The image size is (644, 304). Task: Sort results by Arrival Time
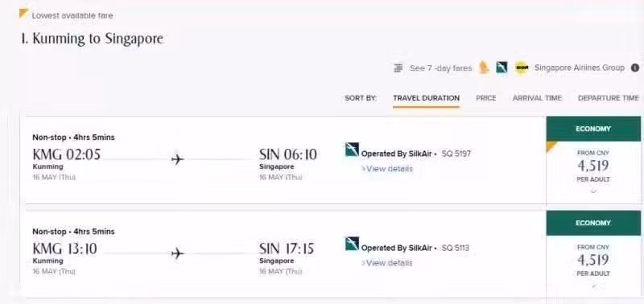pos(537,98)
